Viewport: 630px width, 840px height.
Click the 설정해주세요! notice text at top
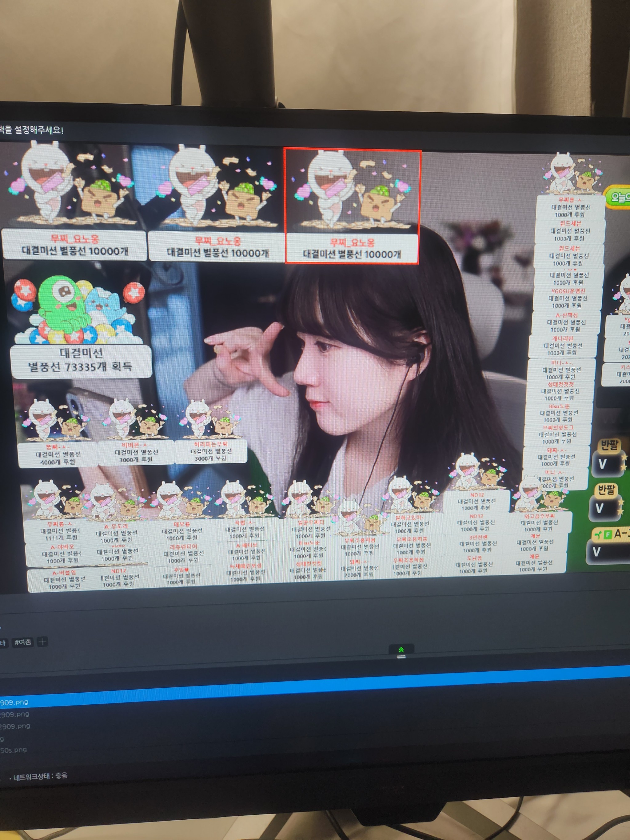pos(38,130)
